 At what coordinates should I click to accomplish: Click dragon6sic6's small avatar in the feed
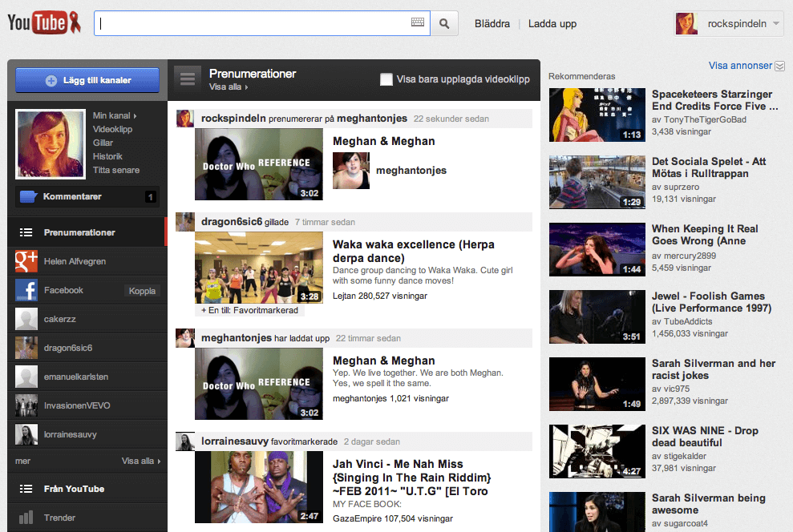(184, 222)
